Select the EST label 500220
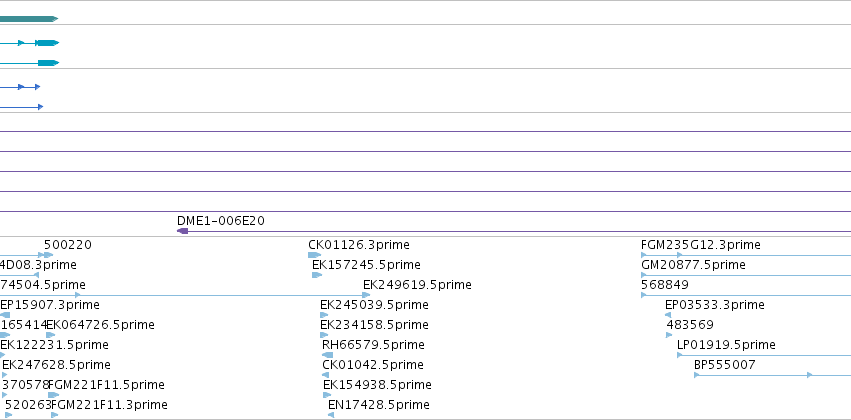 [68, 245]
